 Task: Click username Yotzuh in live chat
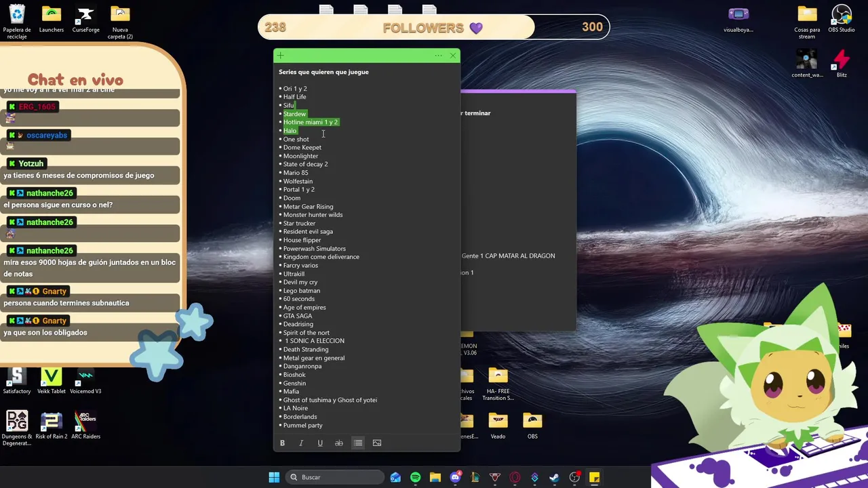point(31,164)
